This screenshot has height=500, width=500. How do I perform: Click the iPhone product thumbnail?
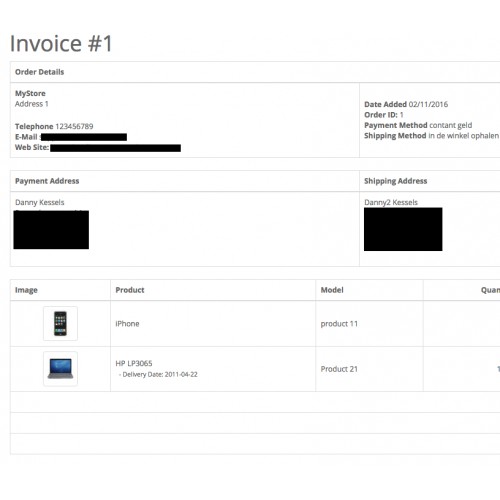coord(60,323)
